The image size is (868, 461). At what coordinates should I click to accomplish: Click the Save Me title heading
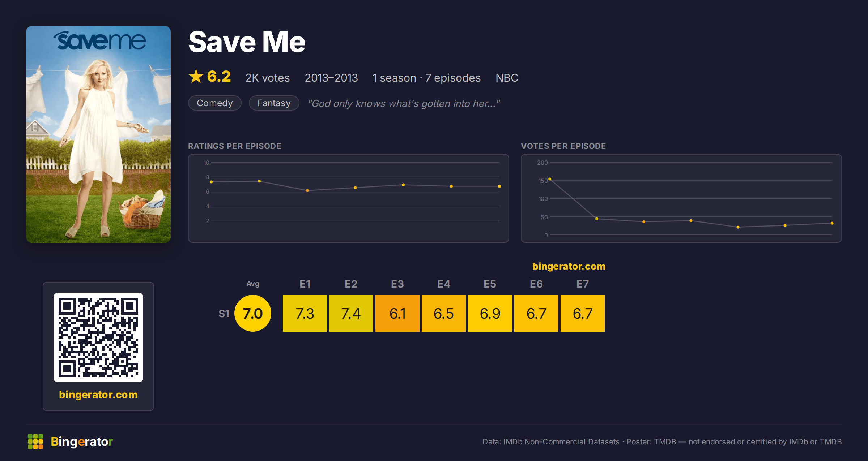pyautogui.click(x=247, y=42)
